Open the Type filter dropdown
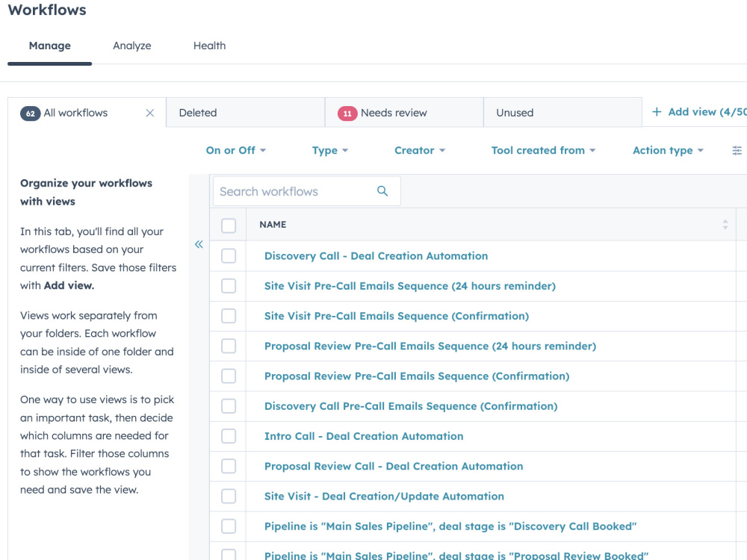The height and width of the screenshot is (560, 747). coord(330,151)
